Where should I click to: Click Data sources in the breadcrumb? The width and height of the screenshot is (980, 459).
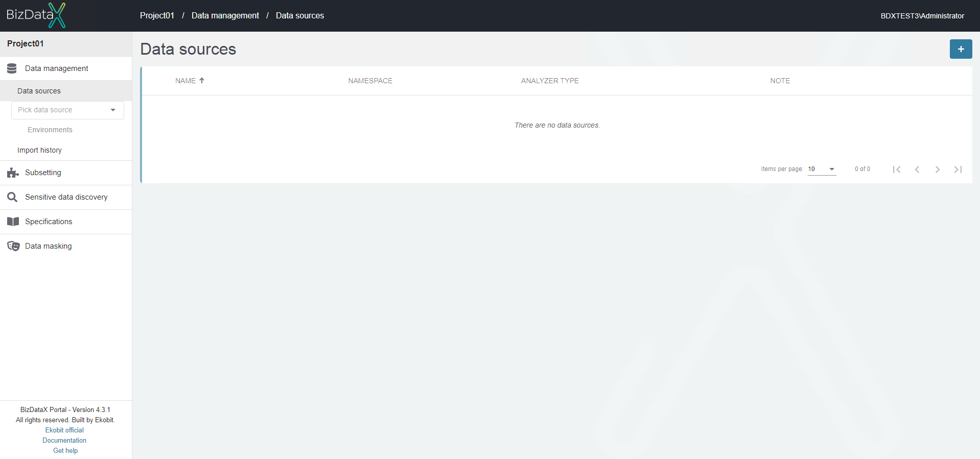click(x=300, y=16)
